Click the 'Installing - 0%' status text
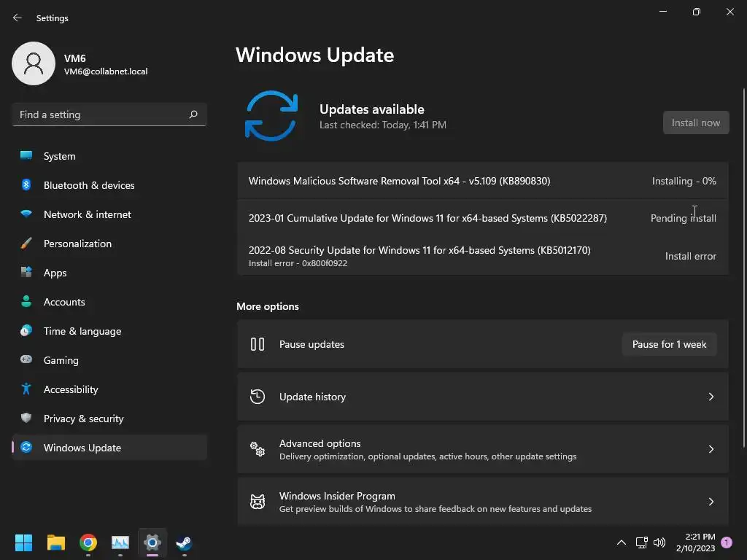 click(x=684, y=181)
